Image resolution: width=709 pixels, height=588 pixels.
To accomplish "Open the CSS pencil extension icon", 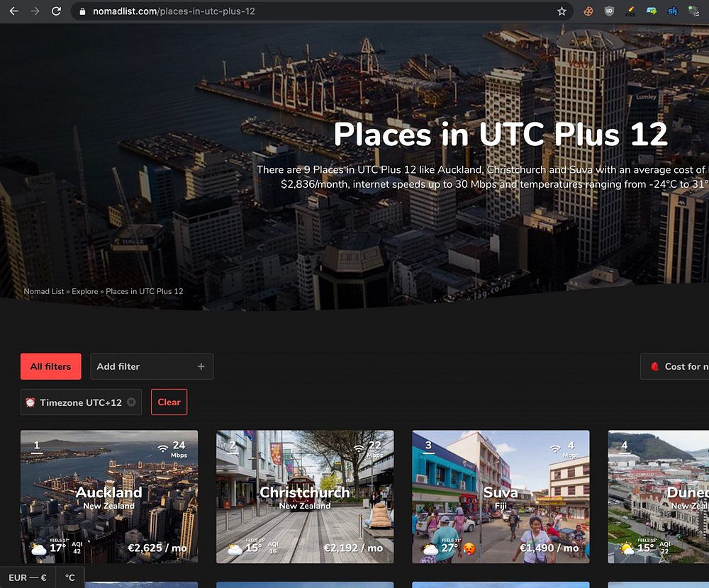I will click(x=630, y=11).
